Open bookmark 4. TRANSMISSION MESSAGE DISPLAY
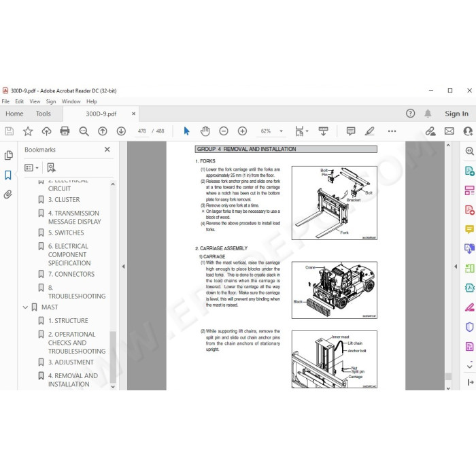476x476 pixels. (75, 218)
